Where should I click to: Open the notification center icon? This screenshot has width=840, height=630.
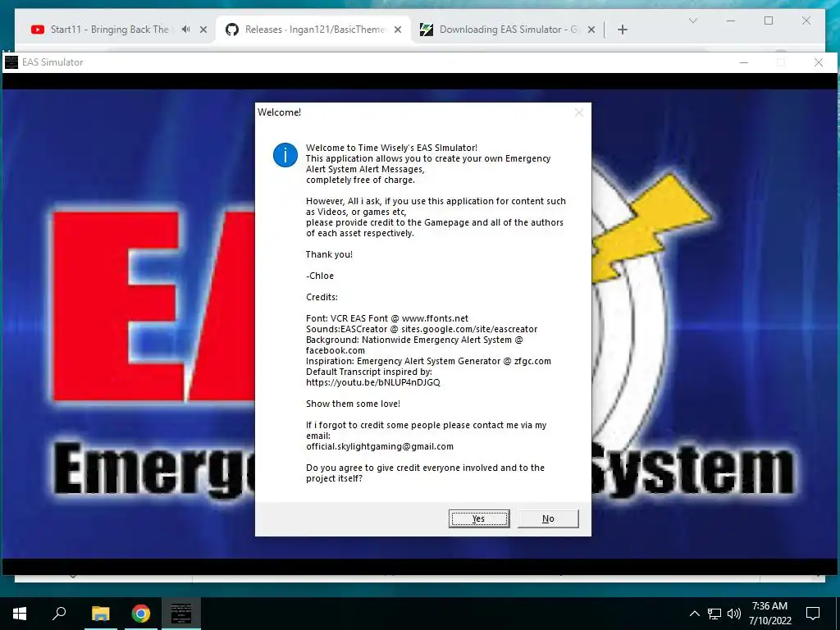pos(813,614)
